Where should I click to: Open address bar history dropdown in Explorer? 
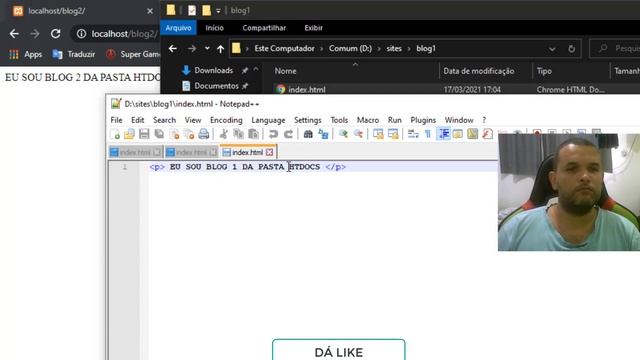click(x=552, y=49)
